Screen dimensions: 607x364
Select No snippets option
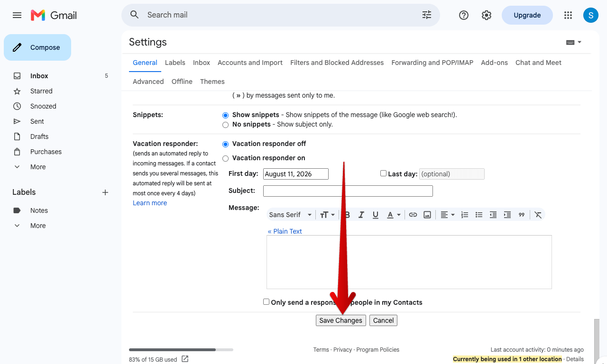pyautogui.click(x=226, y=125)
